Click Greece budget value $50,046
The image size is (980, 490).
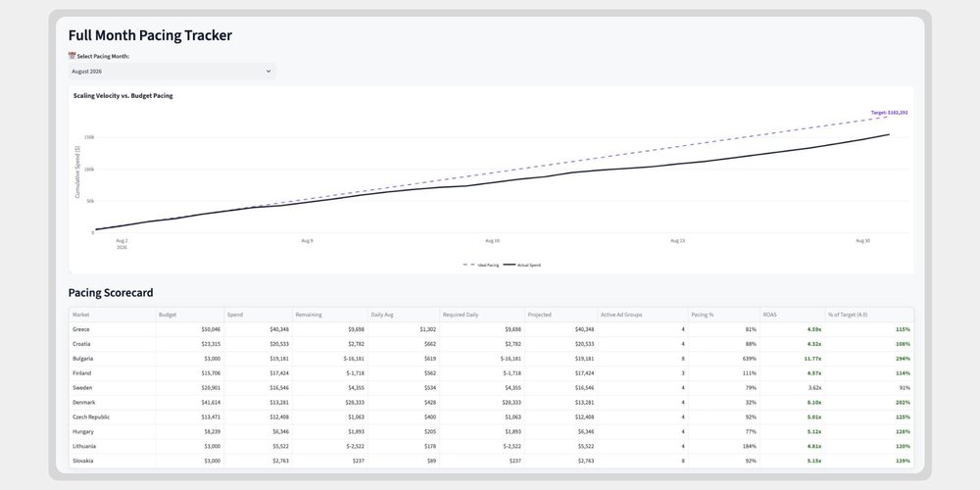(211, 329)
